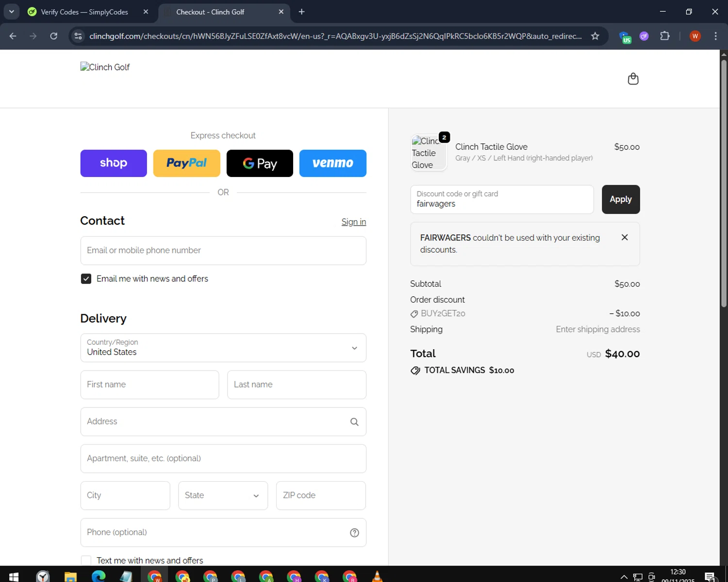Open the Chrome profile W avatar
The width and height of the screenshot is (728, 582).
[695, 36]
